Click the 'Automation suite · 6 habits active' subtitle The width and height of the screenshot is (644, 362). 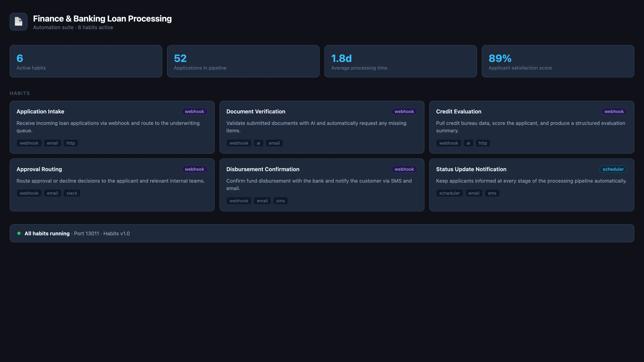click(73, 28)
